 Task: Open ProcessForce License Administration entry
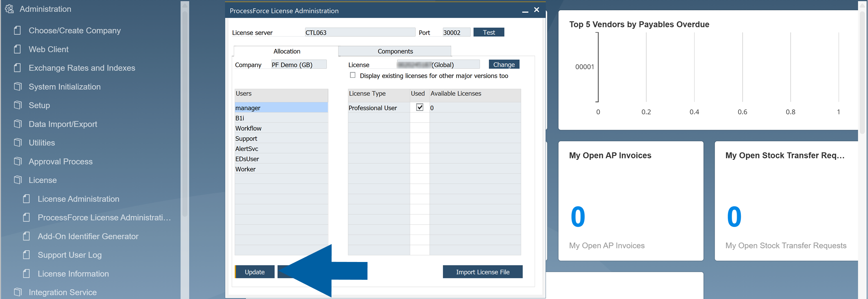click(105, 217)
